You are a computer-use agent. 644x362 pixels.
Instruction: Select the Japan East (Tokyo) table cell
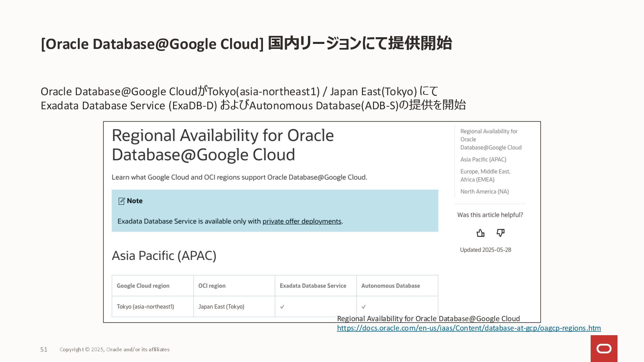coord(221,307)
